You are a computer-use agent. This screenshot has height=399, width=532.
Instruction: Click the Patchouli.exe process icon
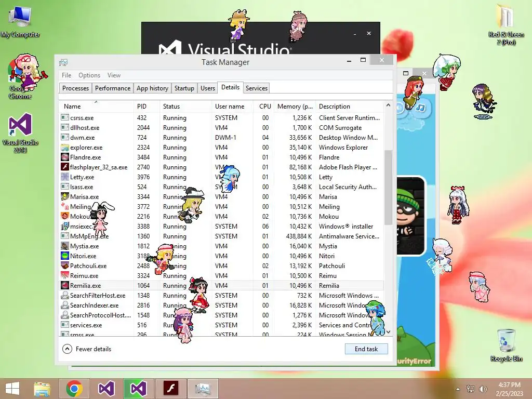[65, 265]
